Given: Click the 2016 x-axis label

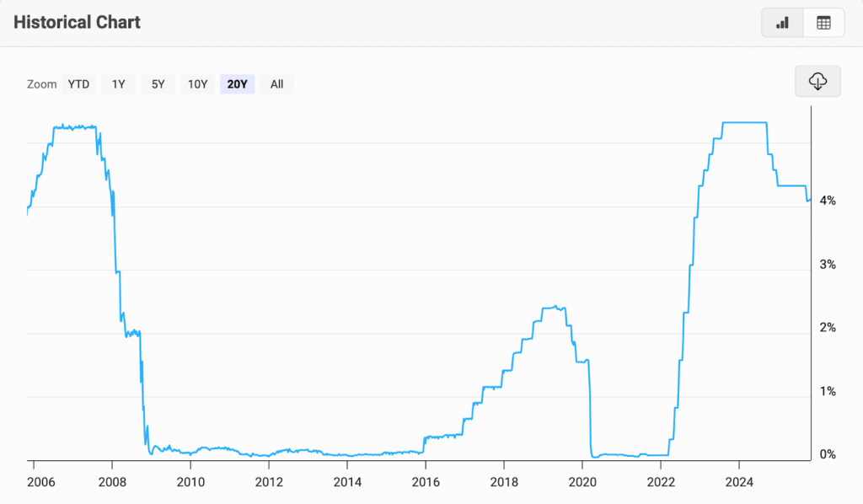Looking at the screenshot, I should (426, 484).
